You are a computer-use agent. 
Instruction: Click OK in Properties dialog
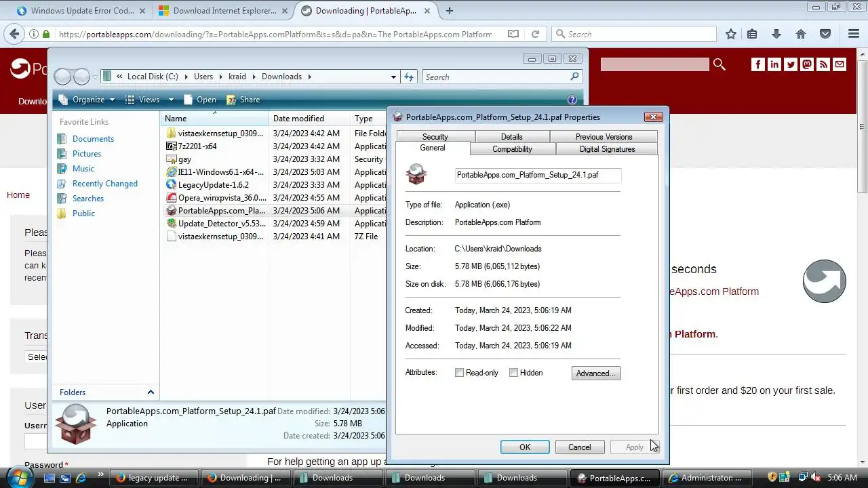tap(525, 447)
